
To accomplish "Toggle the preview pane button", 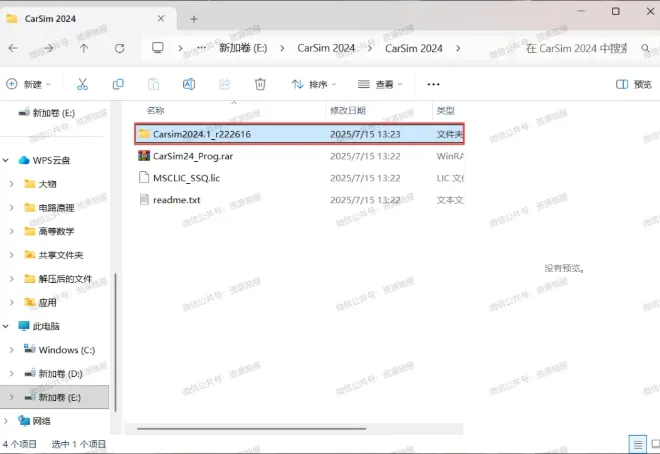I will tap(634, 84).
